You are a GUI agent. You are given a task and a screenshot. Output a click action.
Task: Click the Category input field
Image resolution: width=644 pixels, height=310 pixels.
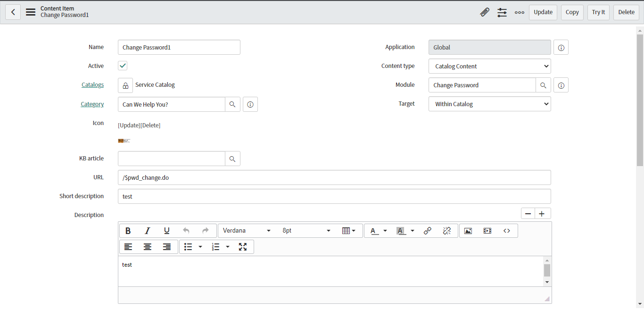tap(172, 104)
